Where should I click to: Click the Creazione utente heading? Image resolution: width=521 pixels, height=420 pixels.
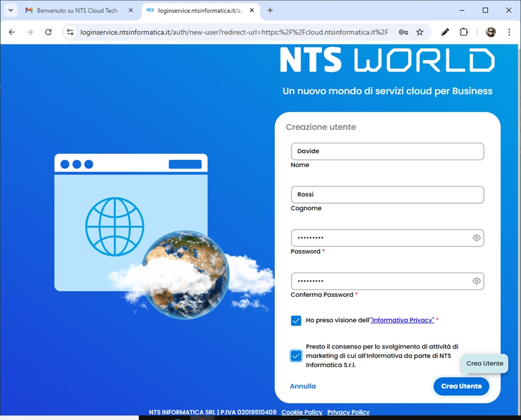coord(321,127)
